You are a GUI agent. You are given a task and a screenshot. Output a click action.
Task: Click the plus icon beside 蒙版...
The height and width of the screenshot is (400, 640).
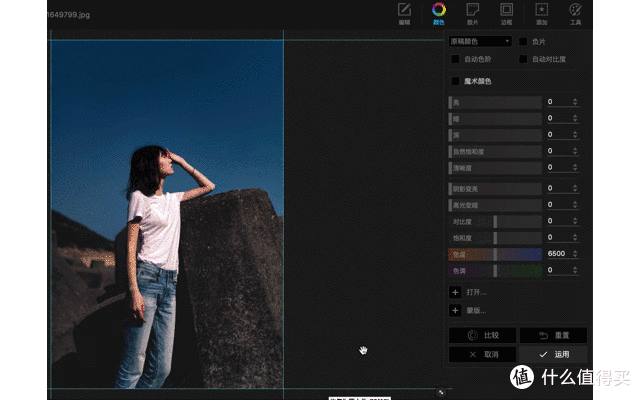(x=455, y=310)
